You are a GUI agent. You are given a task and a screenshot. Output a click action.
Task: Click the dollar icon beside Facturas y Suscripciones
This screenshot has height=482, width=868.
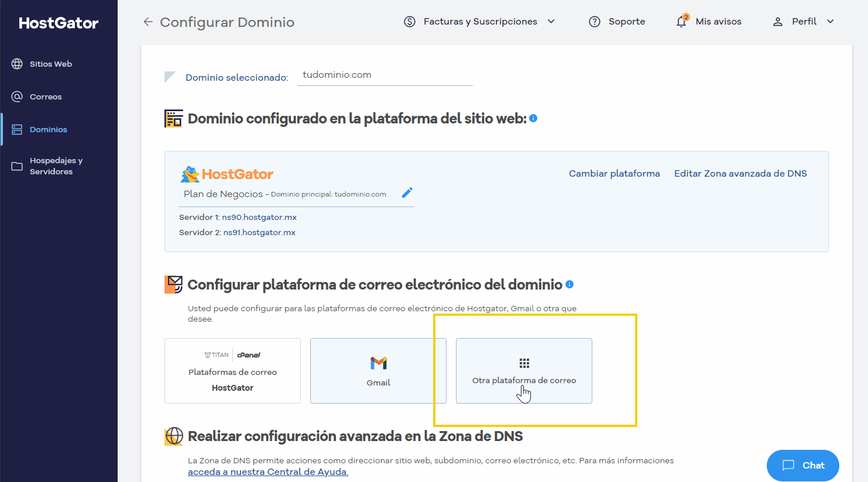click(410, 22)
